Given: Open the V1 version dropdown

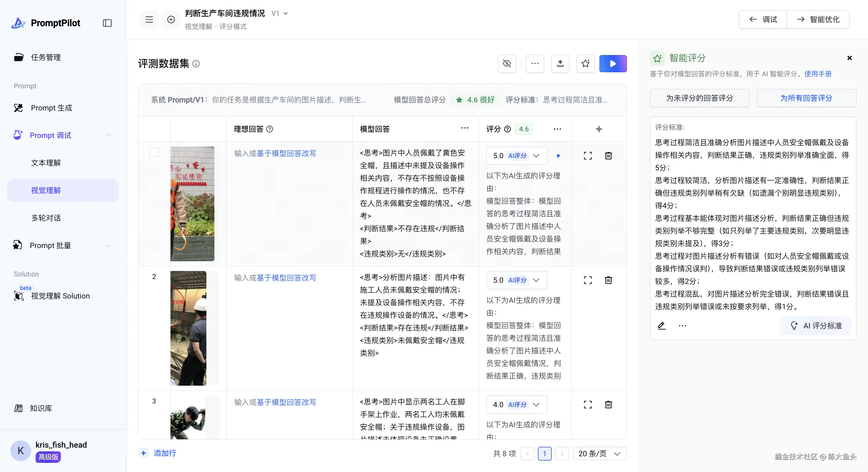Looking at the screenshot, I should [x=280, y=13].
